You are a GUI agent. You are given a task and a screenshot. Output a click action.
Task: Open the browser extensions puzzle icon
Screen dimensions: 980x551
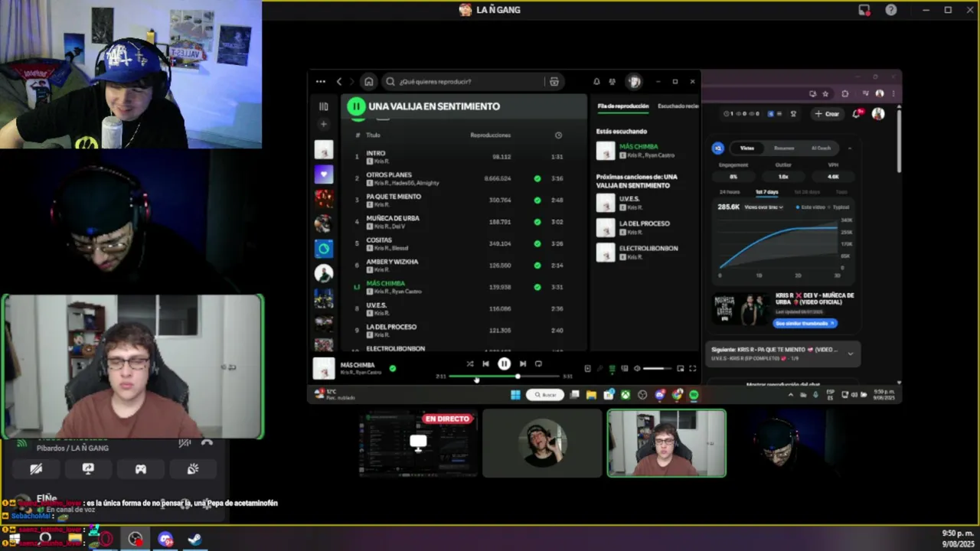click(844, 94)
